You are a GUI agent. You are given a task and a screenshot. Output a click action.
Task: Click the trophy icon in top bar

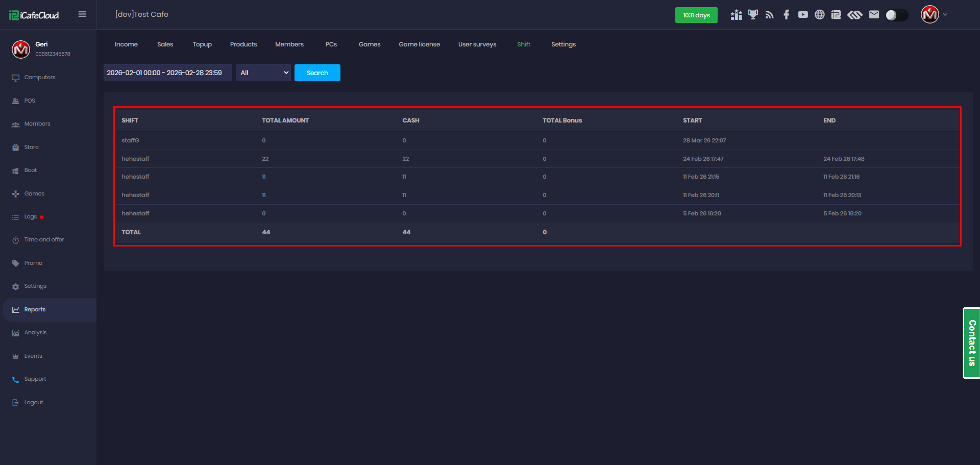[753, 15]
